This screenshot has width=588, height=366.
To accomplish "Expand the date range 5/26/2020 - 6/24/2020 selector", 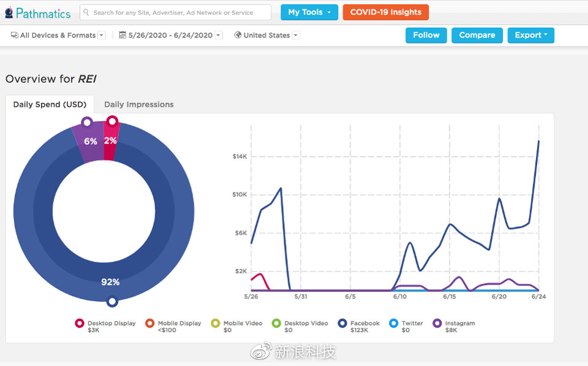I will coord(219,36).
